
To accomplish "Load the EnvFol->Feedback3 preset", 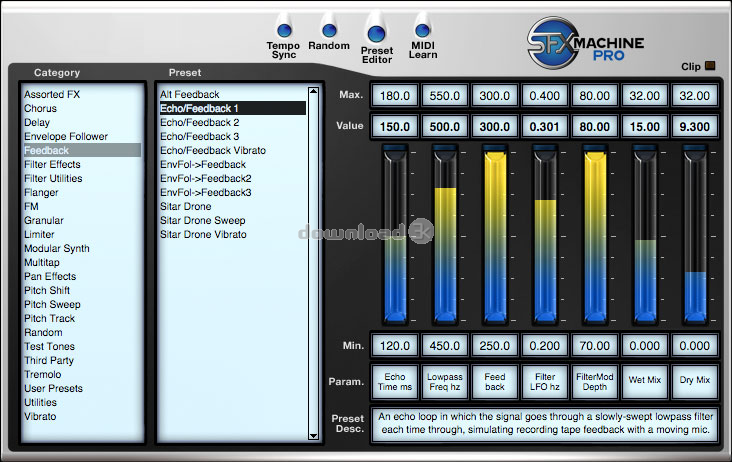I will [205, 192].
